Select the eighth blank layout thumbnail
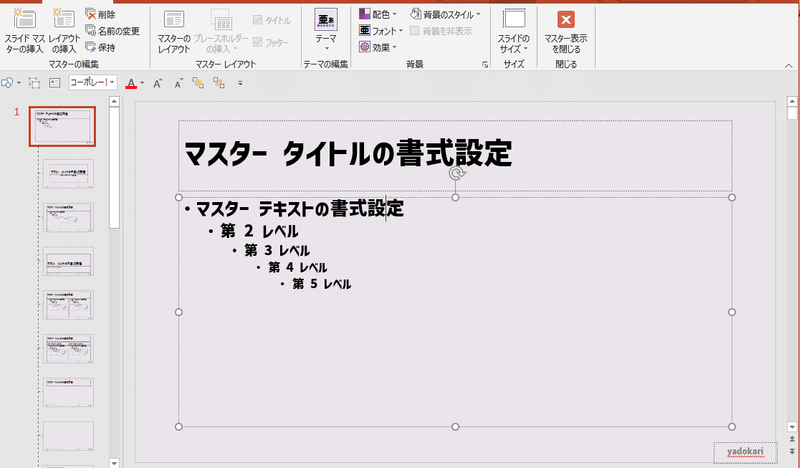Screen dimensions: 800x468 pos(68,436)
